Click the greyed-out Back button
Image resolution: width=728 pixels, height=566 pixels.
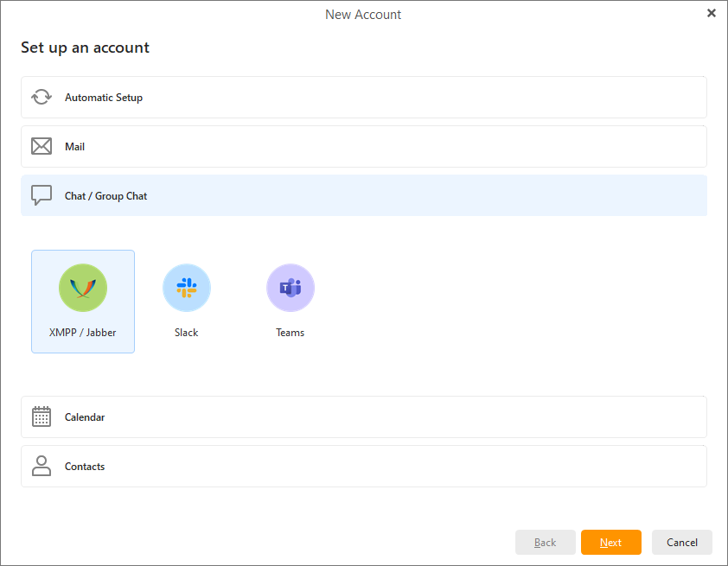pos(546,542)
